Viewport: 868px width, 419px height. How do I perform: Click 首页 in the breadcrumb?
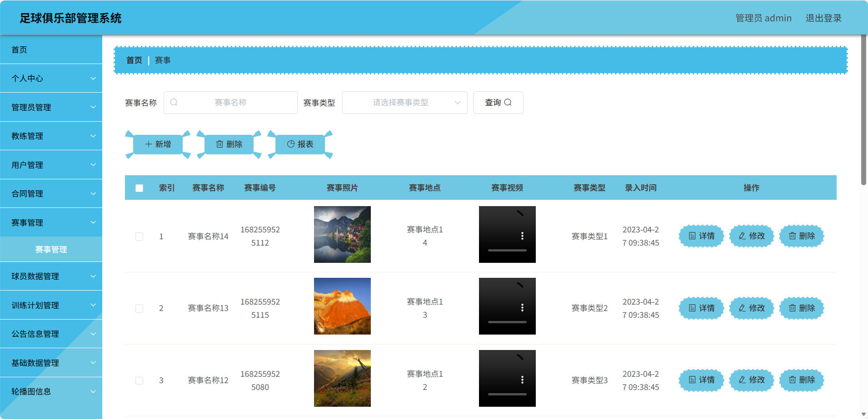[x=134, y=60]
